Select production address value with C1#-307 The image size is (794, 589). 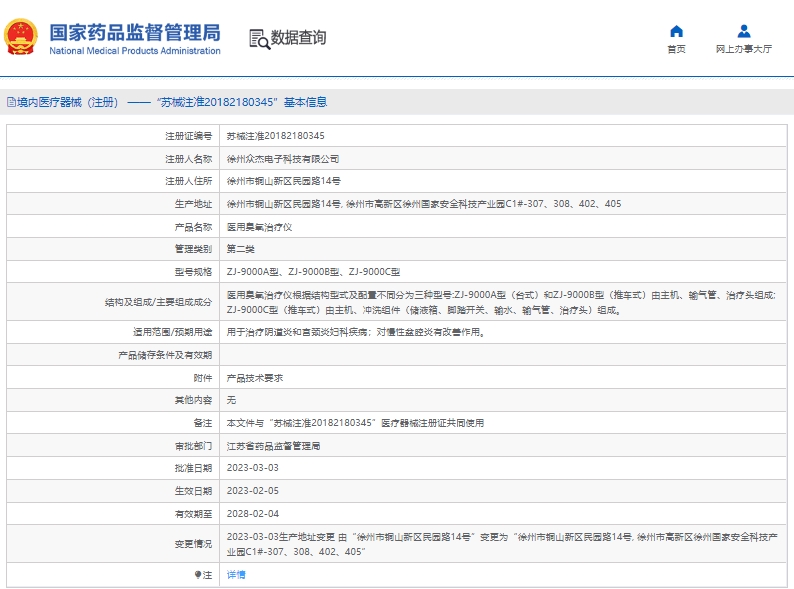click(x=424, y=204)
